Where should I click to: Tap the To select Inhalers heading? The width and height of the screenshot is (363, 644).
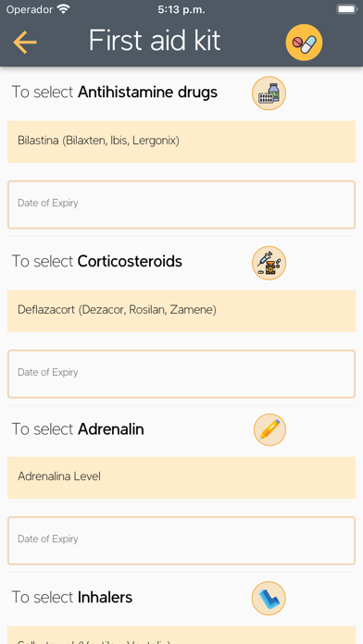click(72, 597)
